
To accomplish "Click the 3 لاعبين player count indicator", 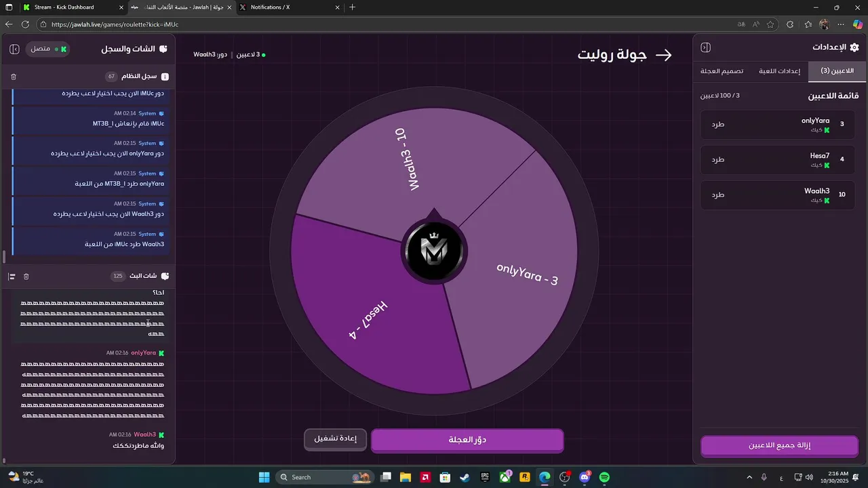I will [x=251, y=54].
